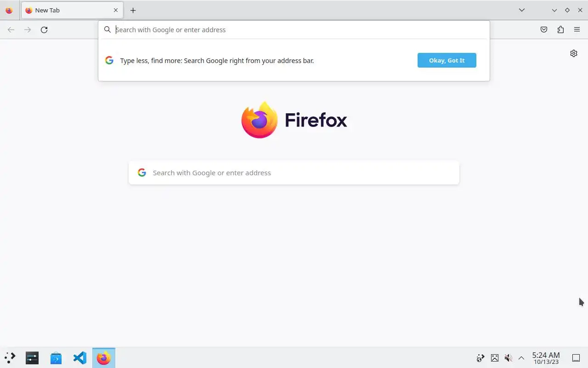Viewport: 588px width, 368px height.
Task: Open a new tab with plus button
Action: coord(133,10)
